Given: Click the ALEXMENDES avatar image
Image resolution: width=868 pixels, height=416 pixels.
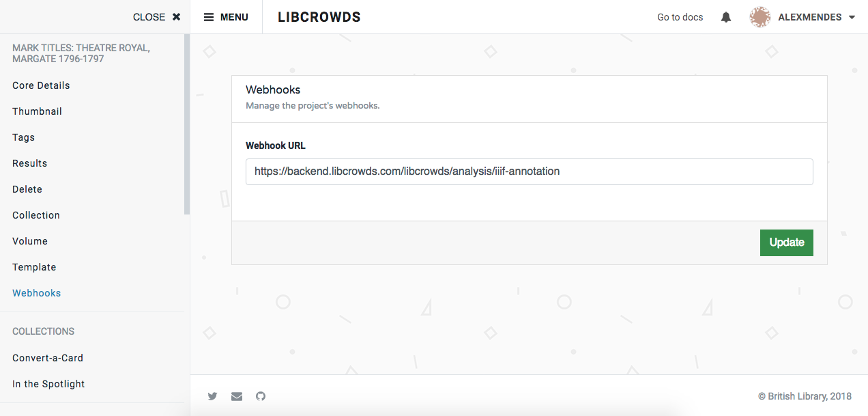Looking at the screenshot, I should click(759, 16).
